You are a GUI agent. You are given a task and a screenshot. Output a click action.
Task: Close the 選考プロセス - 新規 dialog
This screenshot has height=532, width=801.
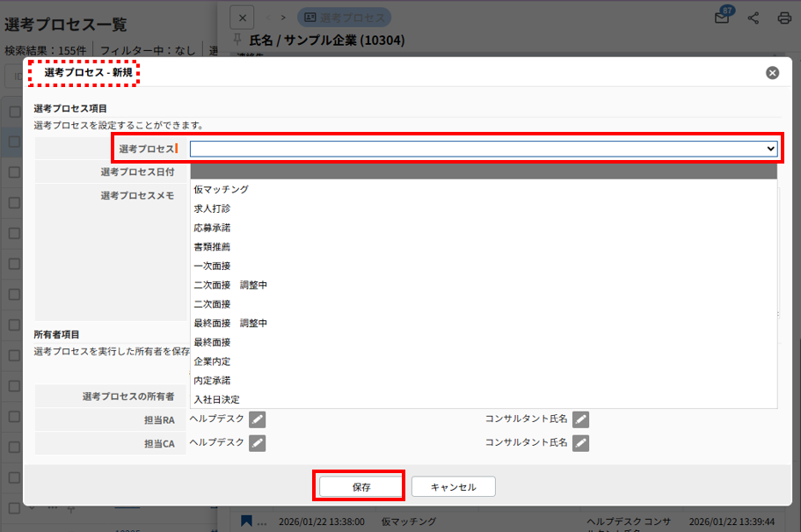click(772, 73)
